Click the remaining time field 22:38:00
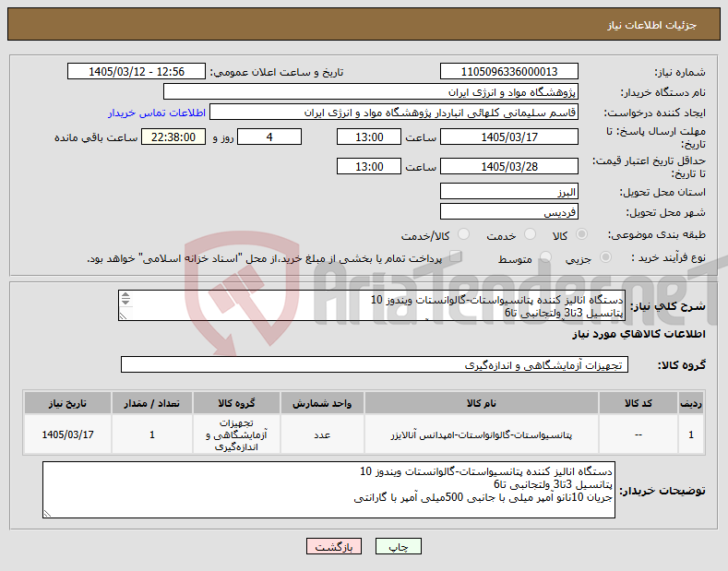Viewport: 728px width, 571px height. 173,137
